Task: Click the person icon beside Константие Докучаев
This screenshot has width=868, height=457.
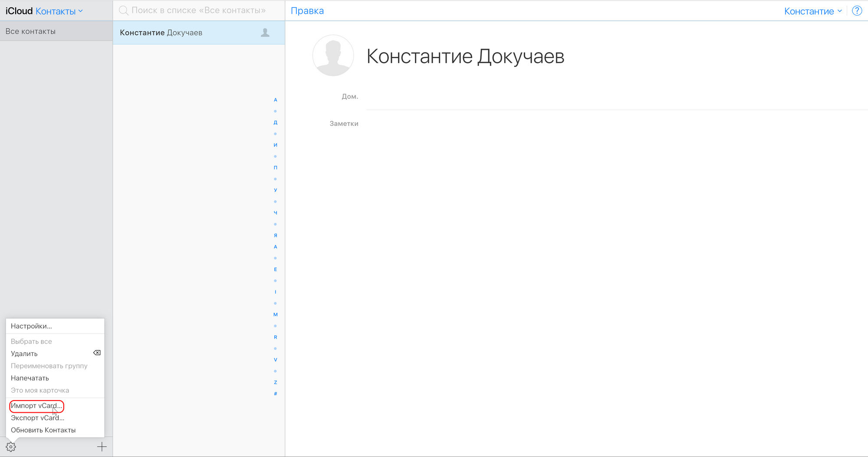Action: click(265, 33)
